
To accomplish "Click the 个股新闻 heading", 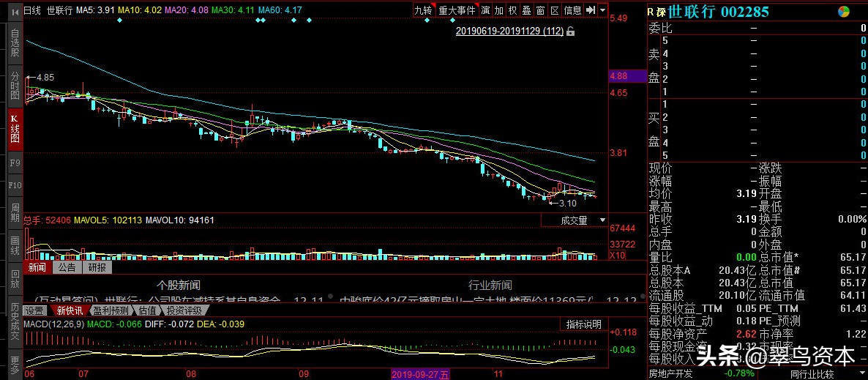I will click(178, 286).
